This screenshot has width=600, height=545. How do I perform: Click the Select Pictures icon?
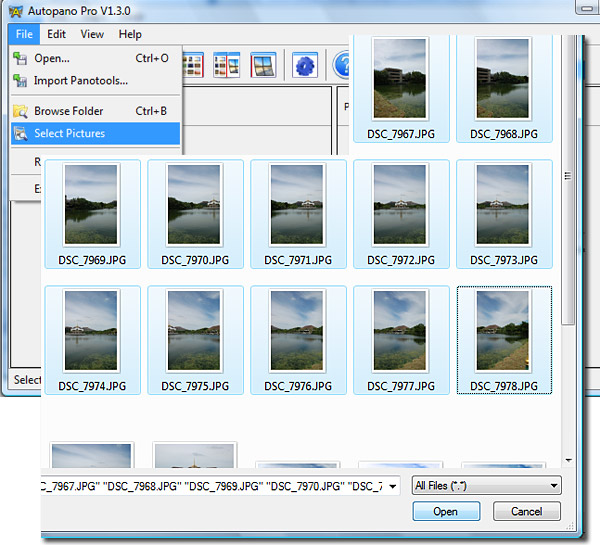[x=20, y=134]
